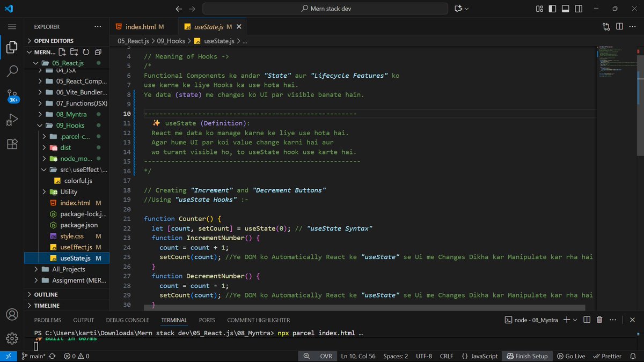Toggle OVR overtype mode in status bar

point(326,356)
